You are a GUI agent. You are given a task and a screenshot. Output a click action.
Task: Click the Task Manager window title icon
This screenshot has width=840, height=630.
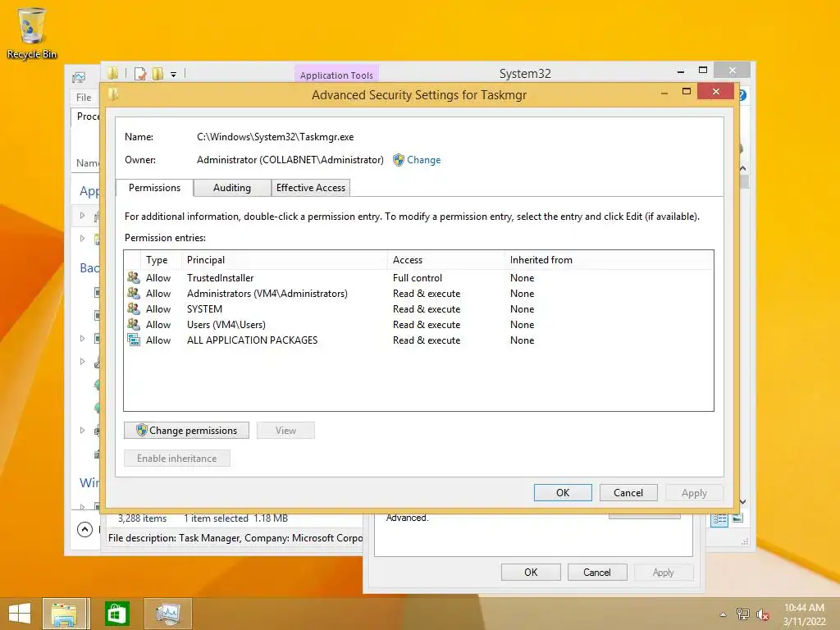click(79, 78)
